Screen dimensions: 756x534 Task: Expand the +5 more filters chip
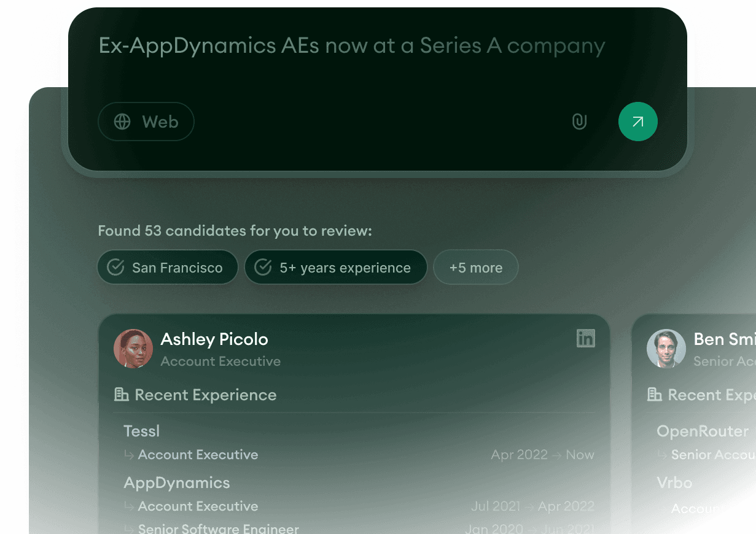[476, 268]
